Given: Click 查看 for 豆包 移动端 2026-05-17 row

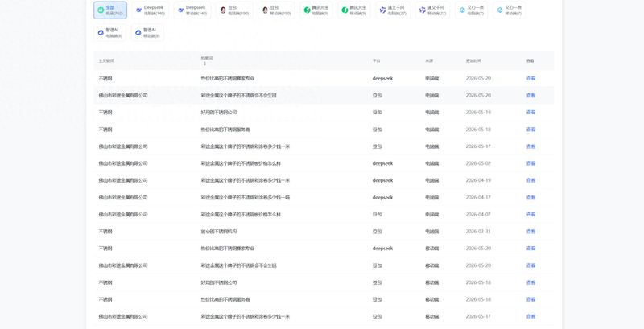Looking at the screenshot, I should pyautogui.click(x=530, y=317).
